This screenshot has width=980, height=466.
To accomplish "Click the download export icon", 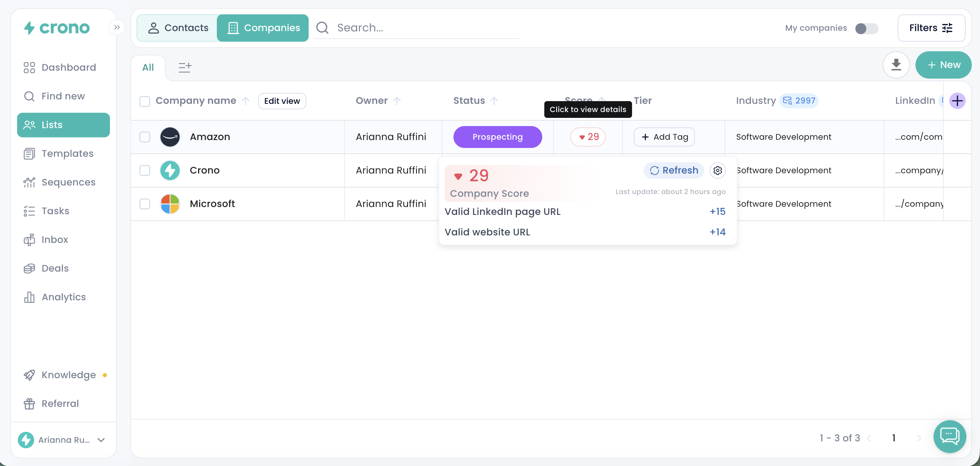I will click(x=896, y=65).
